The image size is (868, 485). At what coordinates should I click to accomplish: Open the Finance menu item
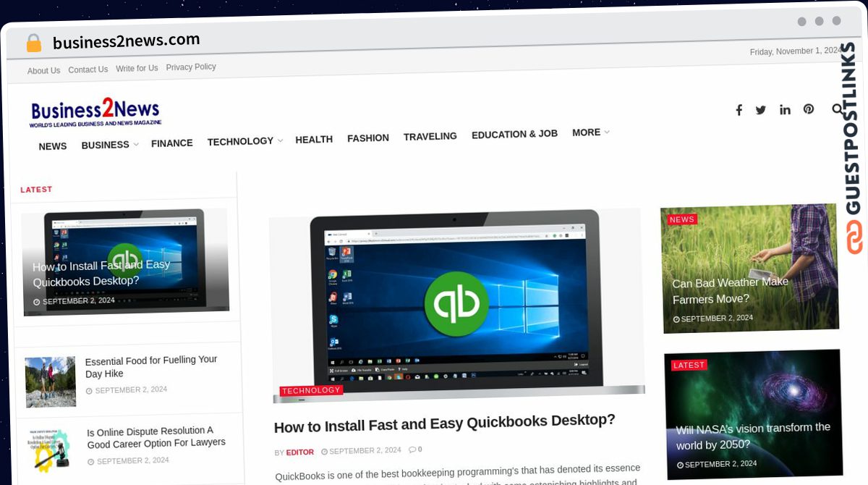click(x=172, y=143)
